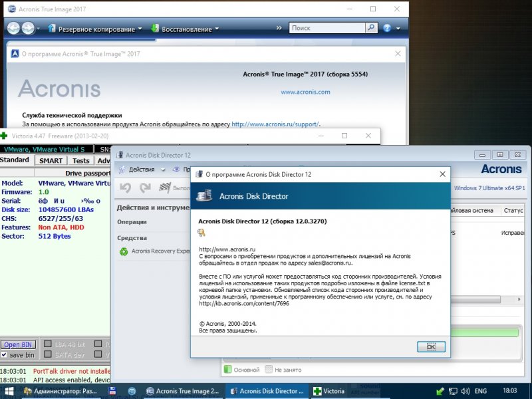Click the Disk Director stacked disks logo icon
Viewport: 532px width, 399px height.
coord(204,196)
